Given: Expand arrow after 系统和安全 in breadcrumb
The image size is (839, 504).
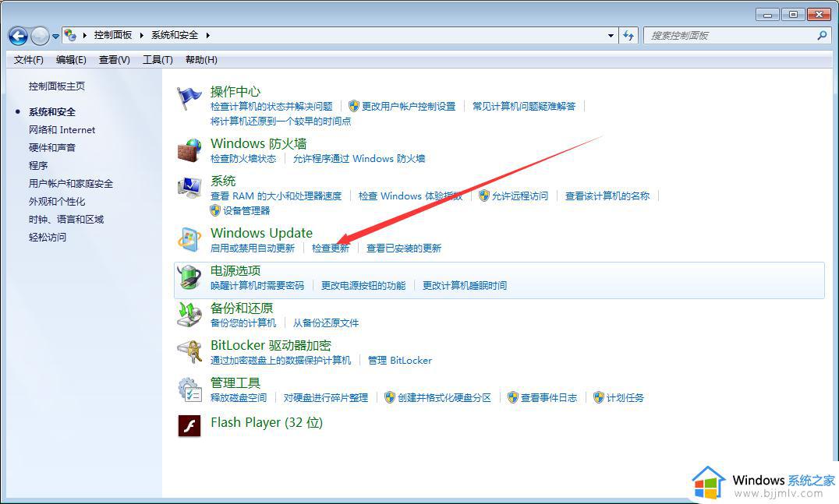Looking at the screenshot, I should tap(207, 35).
